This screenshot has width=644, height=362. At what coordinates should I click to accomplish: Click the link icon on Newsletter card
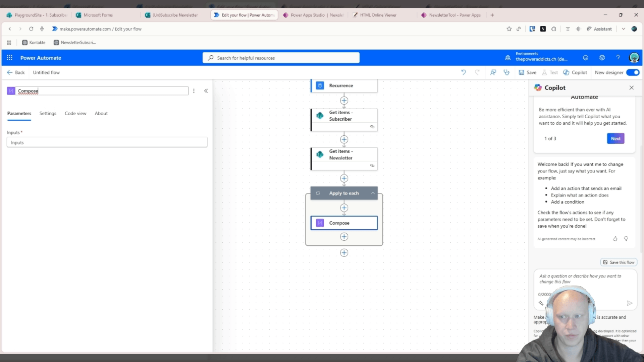click(372, 166)
